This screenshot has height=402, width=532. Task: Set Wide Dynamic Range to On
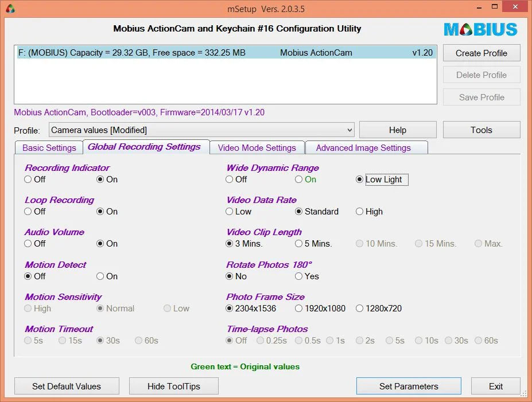[306, 179]
